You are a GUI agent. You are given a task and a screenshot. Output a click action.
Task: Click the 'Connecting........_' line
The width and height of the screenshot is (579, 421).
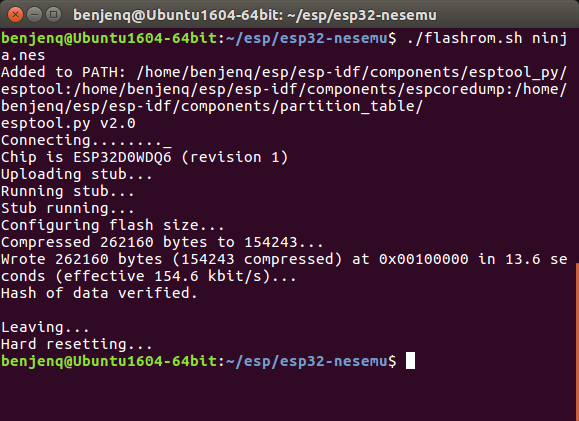(x=86, y=140)
